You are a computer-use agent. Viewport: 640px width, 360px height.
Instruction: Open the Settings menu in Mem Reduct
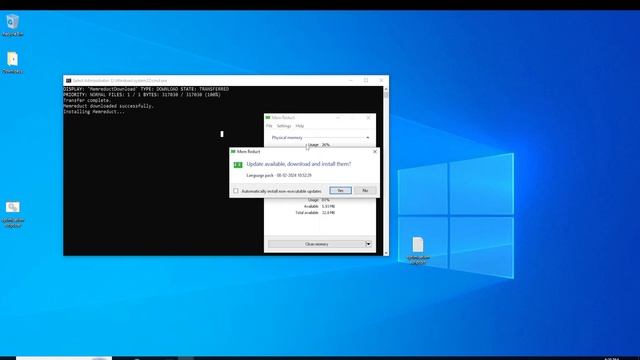click(284, 126)
